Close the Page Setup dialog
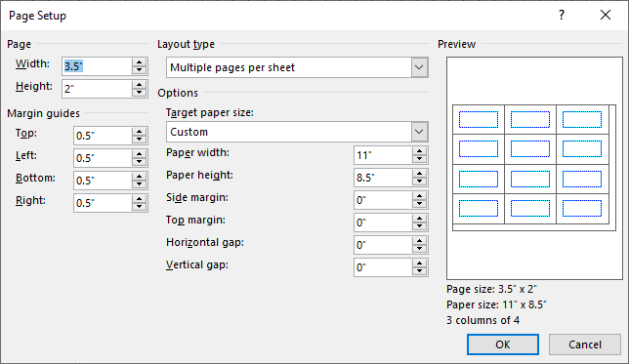This screenshot has height=364, width=629. click(x=606, y=16)
